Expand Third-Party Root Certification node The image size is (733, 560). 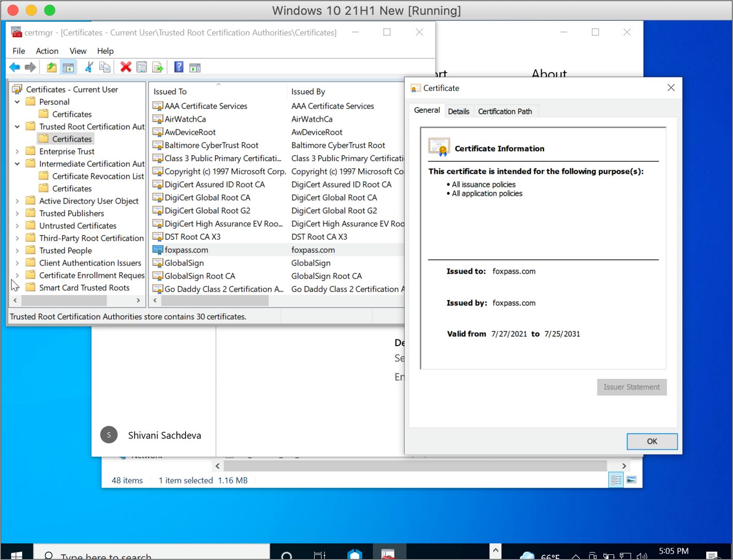(x=17, y=238)
